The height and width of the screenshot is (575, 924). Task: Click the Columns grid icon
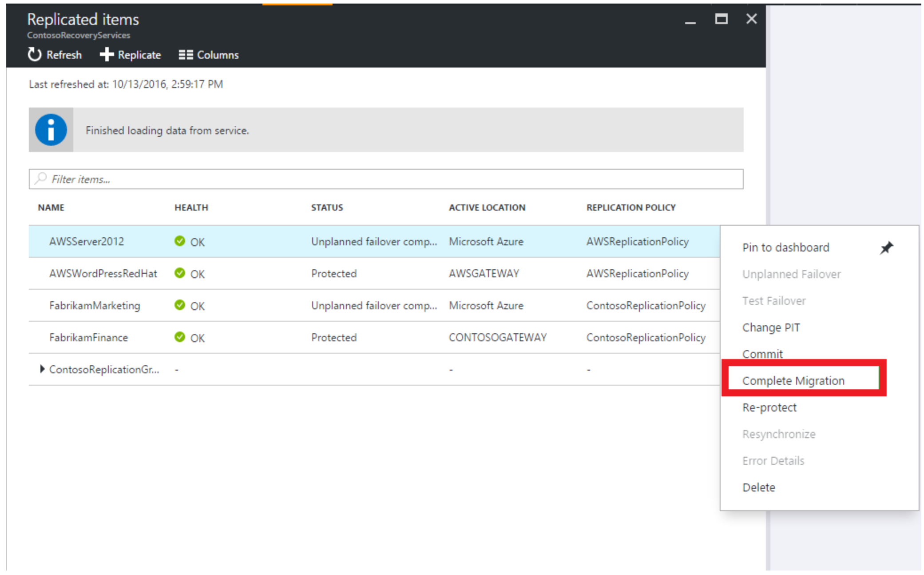click(x=186, y=55)
